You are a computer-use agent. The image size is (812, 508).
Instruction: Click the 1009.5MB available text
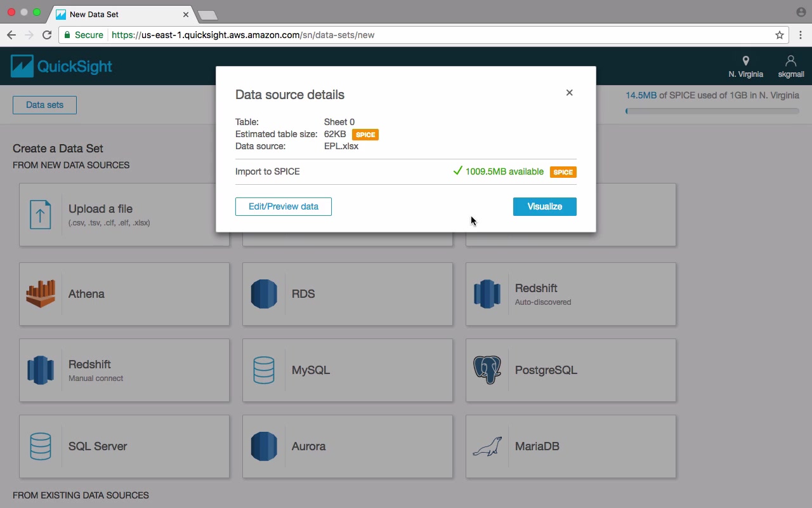504,171
